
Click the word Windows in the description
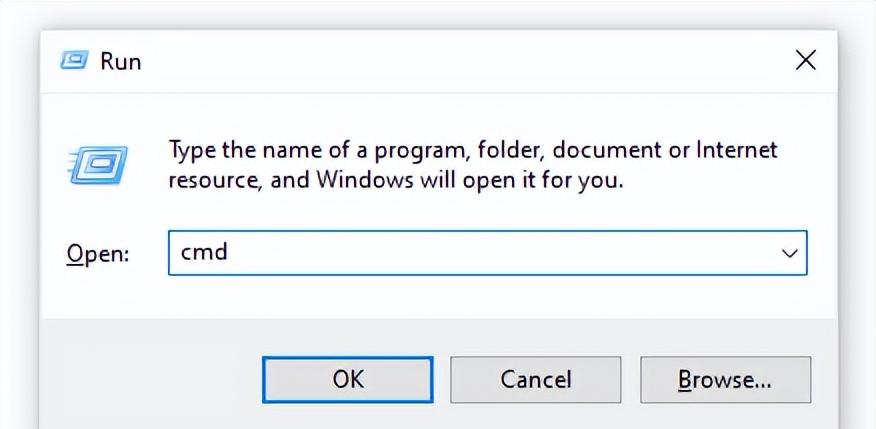[366, 180]
